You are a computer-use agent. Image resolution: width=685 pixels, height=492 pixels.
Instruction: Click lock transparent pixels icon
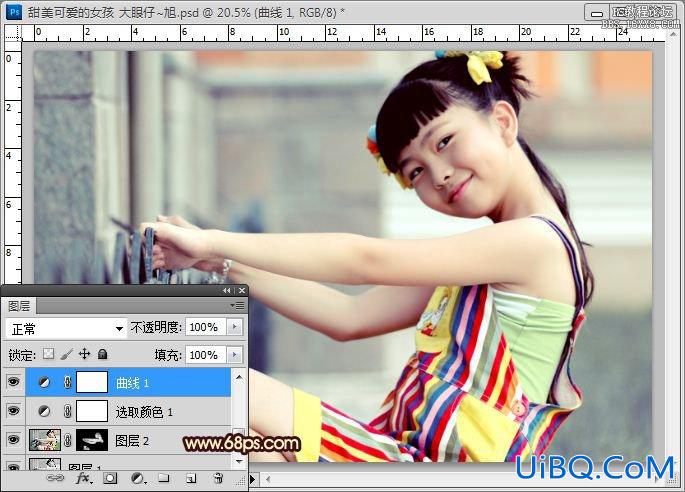point(48,353)
